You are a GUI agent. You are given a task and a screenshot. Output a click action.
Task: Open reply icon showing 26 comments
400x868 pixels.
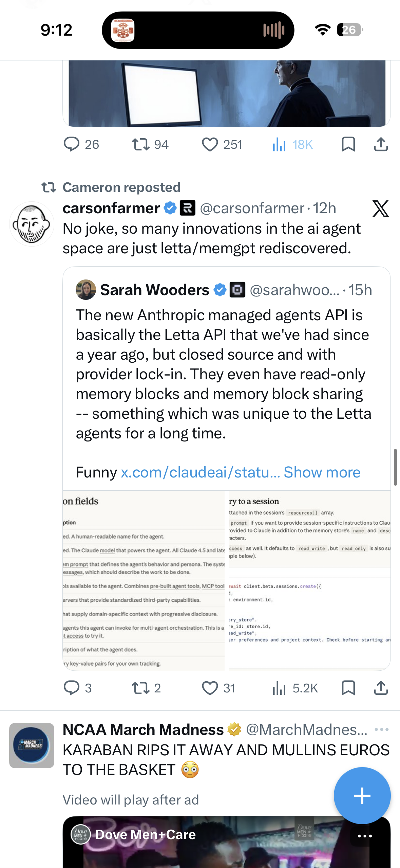72,144
